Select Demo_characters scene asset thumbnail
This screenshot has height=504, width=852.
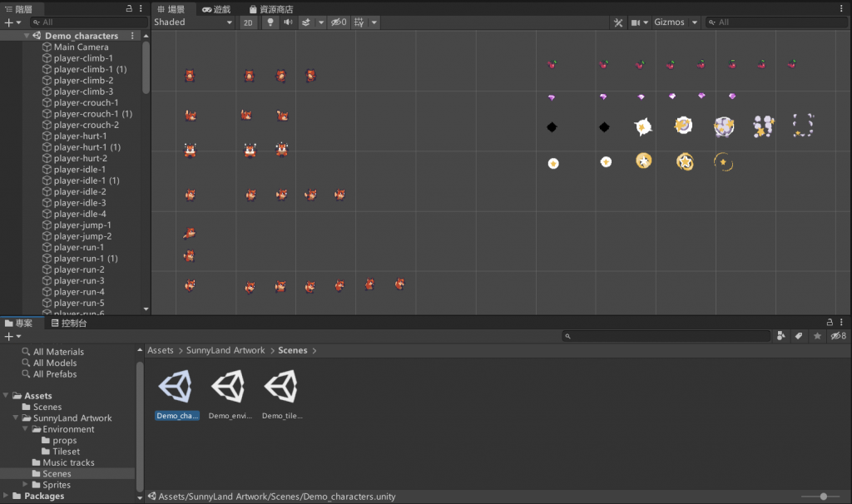click(x=176, y=386)
